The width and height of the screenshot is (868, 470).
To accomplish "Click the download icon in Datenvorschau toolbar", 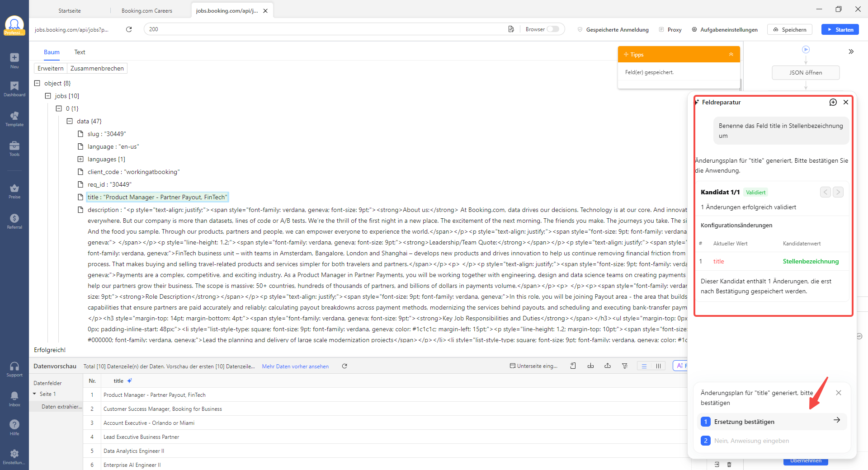I will (x=590, y=366).
